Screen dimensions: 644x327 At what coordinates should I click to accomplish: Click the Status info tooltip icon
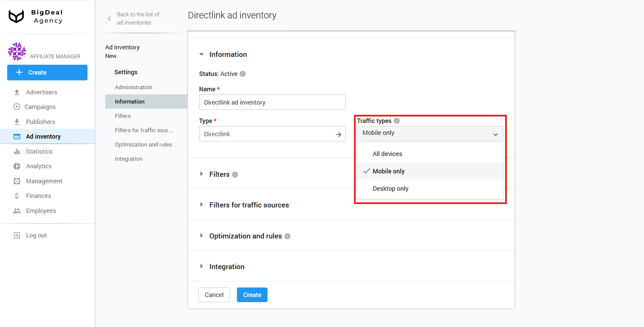242,74
